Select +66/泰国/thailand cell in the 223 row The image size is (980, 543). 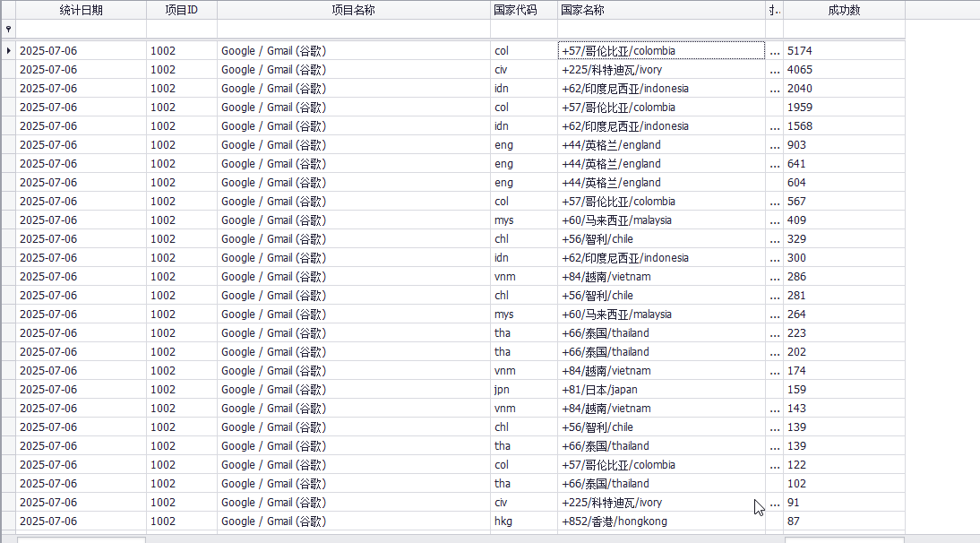pyautogui.click(x=661, y=333)
